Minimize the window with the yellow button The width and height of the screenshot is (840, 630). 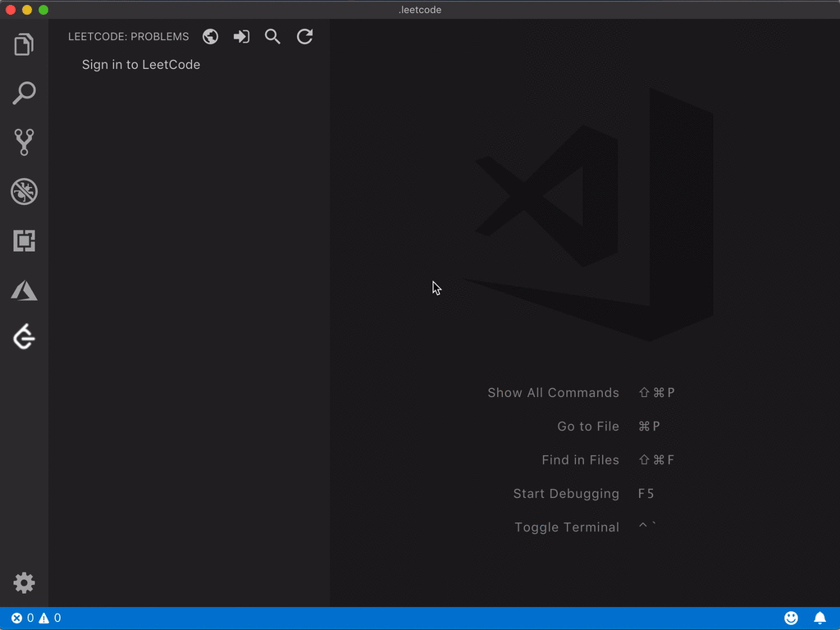click(27, 10)
